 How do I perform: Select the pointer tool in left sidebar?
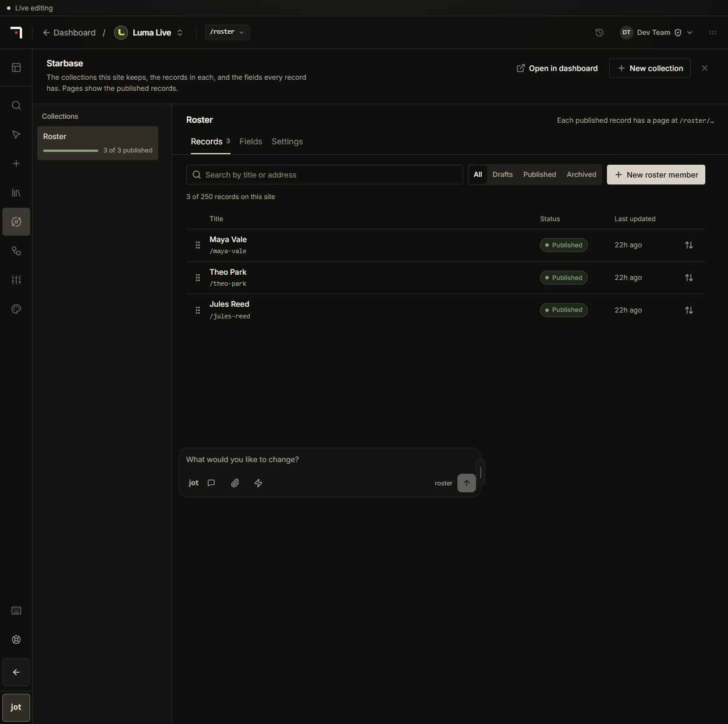coord(16,134)
